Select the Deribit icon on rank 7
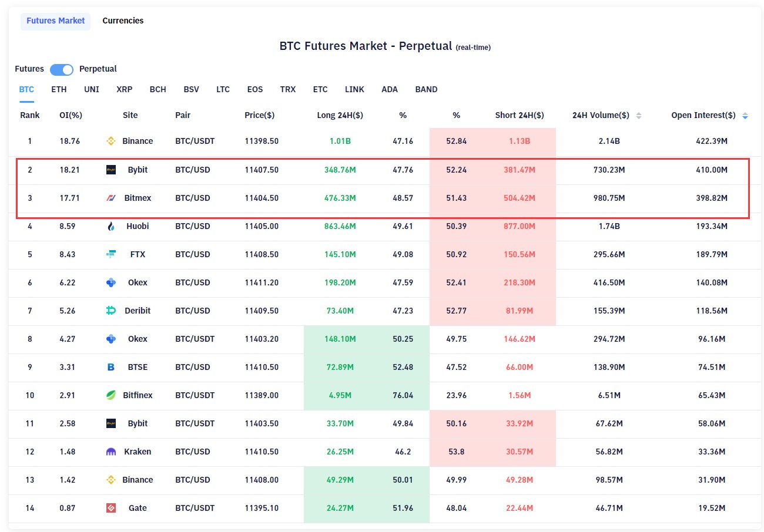This screenshot has width=764, height=532. [x=110, y=311]
